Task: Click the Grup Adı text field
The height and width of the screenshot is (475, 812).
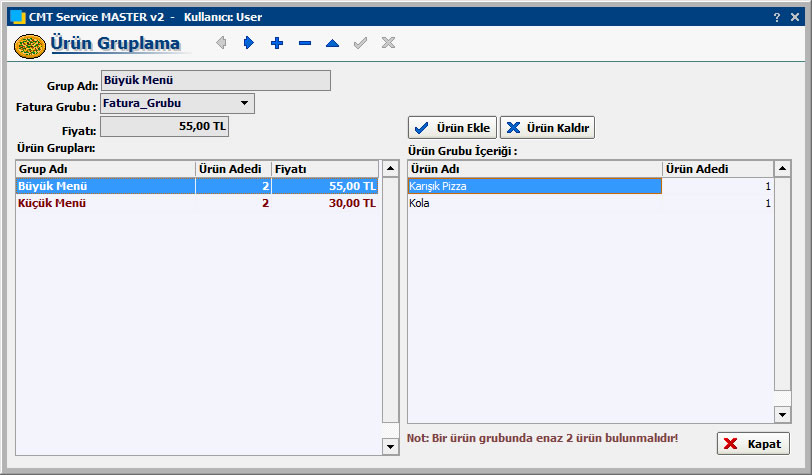Action: point(215,81)
